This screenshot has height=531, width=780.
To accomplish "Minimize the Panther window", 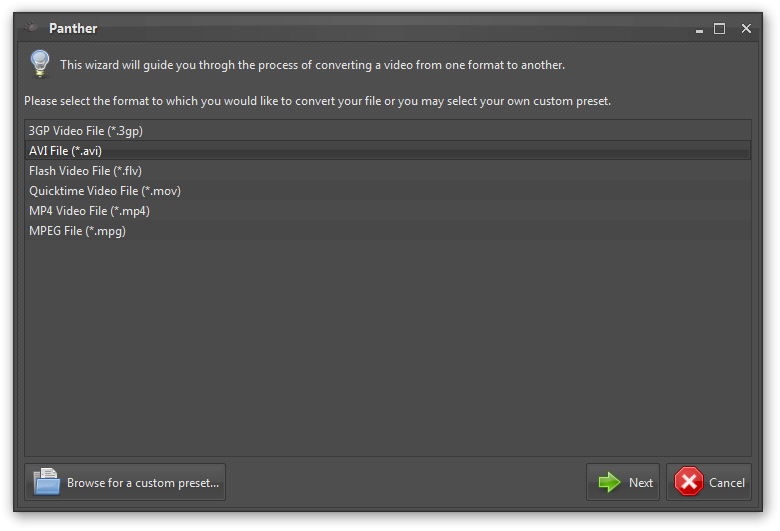I will click(699, 30).
